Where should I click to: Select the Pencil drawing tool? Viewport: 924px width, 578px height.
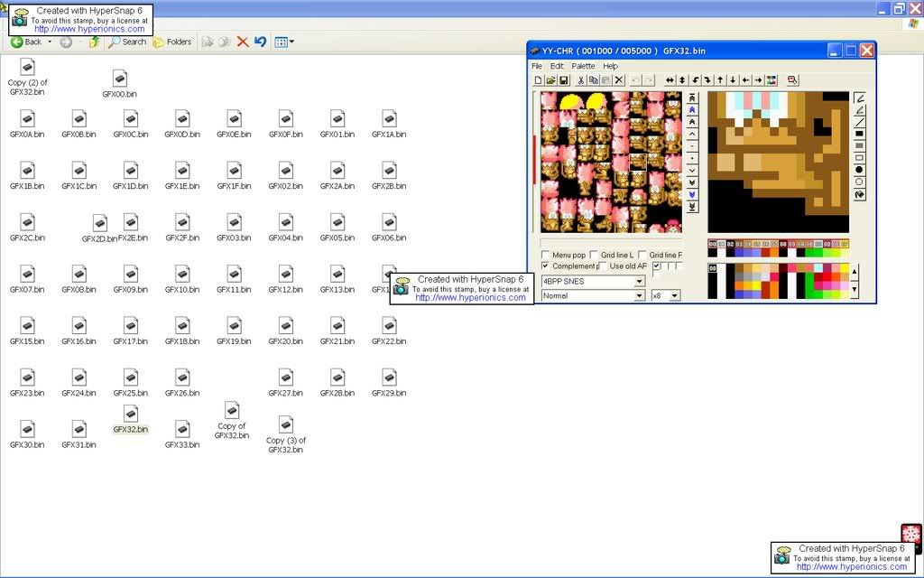click(859, 99)
